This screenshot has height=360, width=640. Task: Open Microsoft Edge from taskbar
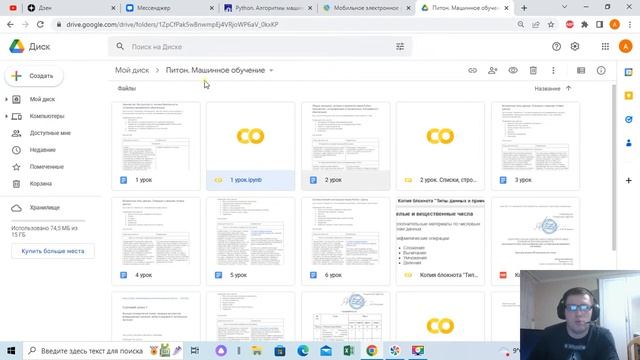click(303, 351)
